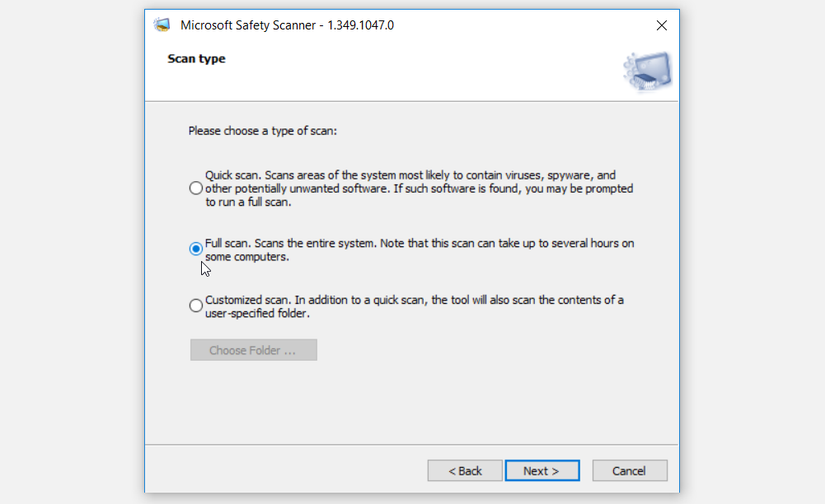Image resolution: width=825 pixels, height=504 pixels.
Task: Choose the Customized scan radio option
Action: click(196, 305)
